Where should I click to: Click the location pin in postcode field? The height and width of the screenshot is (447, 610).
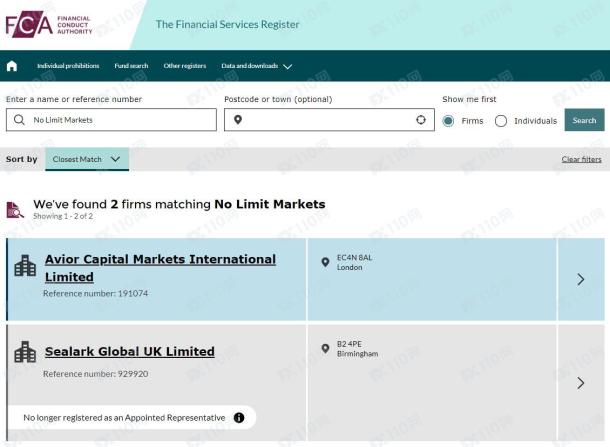(238, 120)
